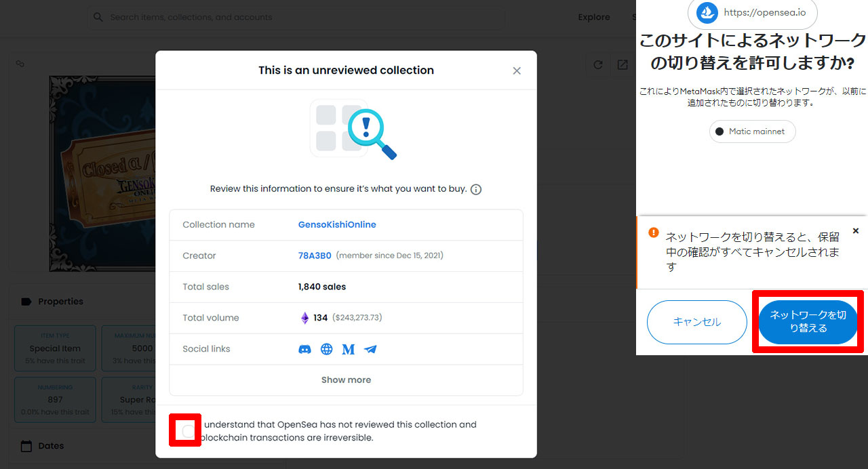Open the Explore menu
Screen dimensions: 868x469
(x=593, y=17)
